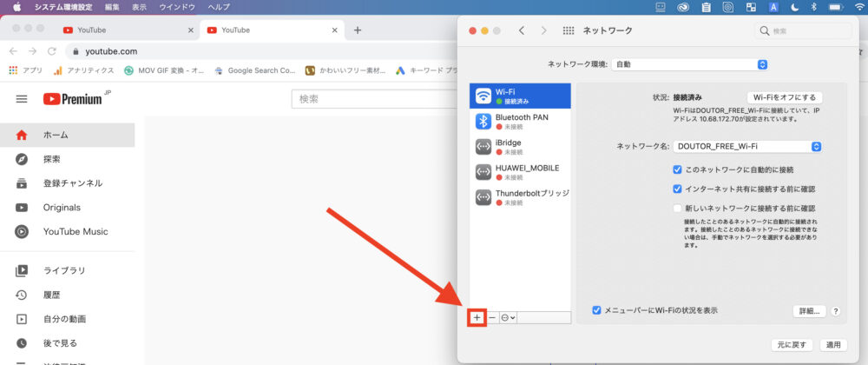
Task: Open the 表示 menu
Action: point(140,7)
